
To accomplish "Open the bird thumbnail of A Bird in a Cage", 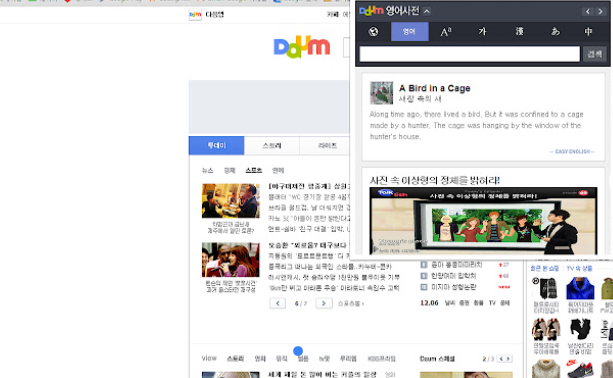I will click(x=381, y=93).
